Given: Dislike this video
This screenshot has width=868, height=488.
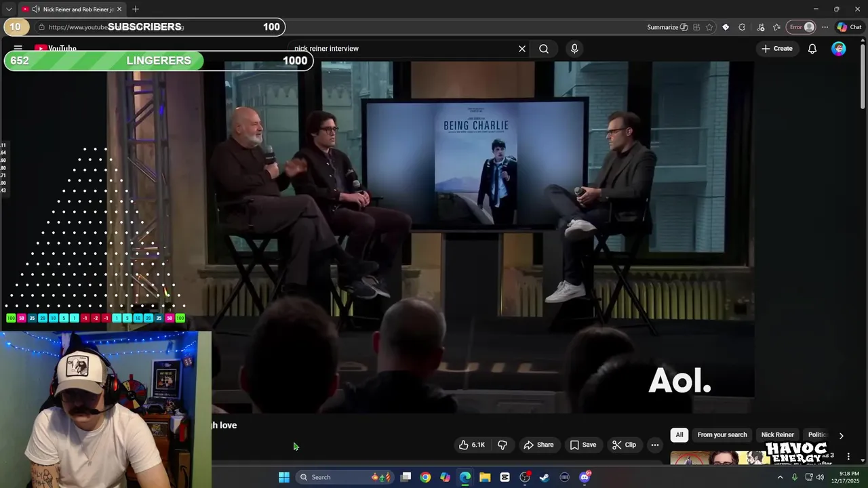Looking at the screenshot, I should pos(502,445).
